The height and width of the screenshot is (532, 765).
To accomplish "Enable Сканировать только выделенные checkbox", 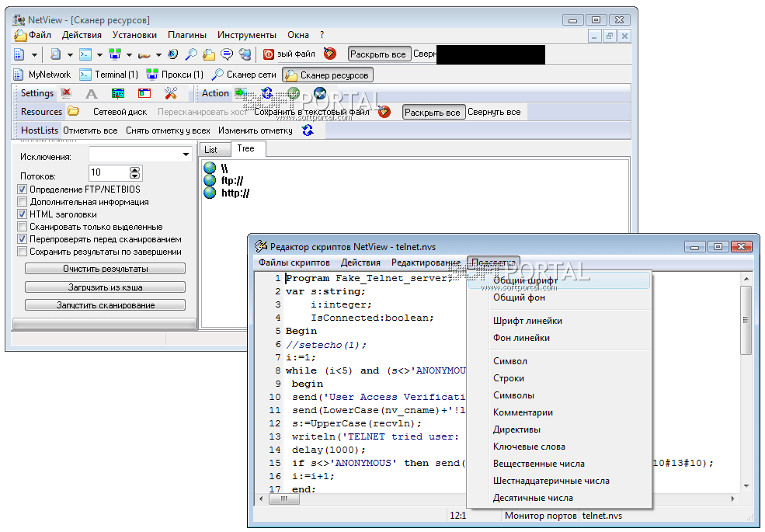I will 22,227.
